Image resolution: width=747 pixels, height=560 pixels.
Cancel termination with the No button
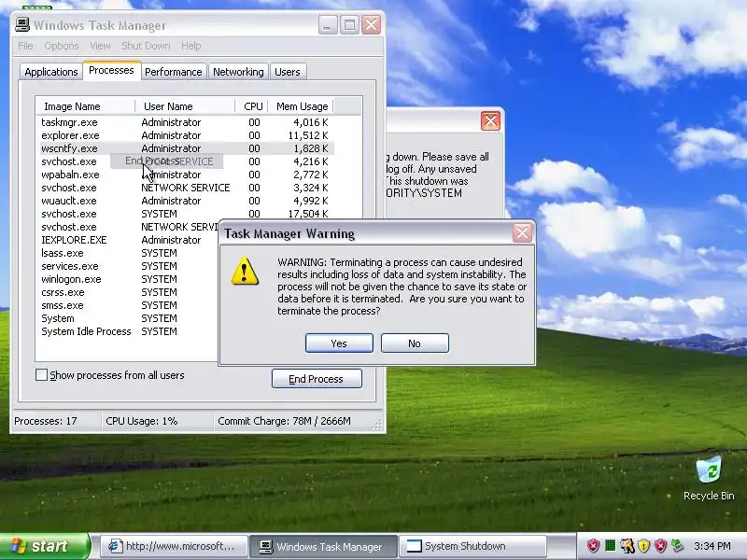(x=415, y=343)
